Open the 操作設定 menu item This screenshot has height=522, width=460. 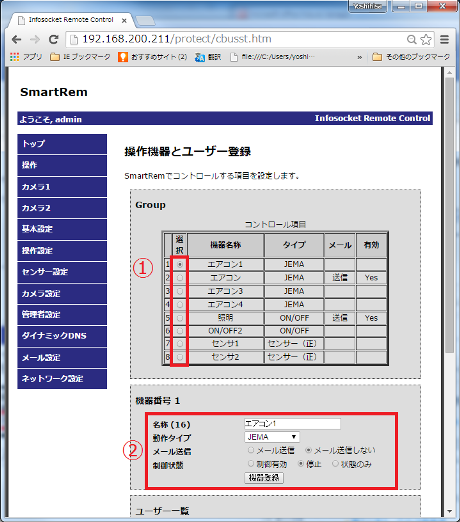tap(62, 251)
